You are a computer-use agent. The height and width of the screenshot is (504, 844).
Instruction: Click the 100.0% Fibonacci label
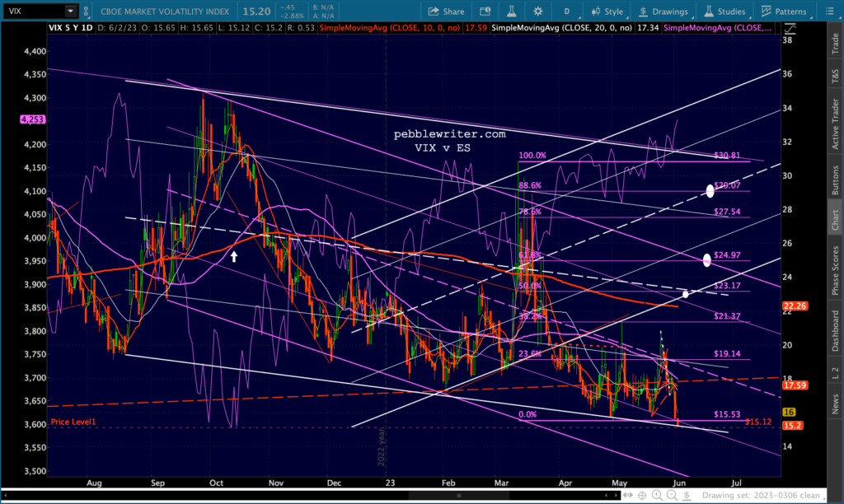click(532, 156)
